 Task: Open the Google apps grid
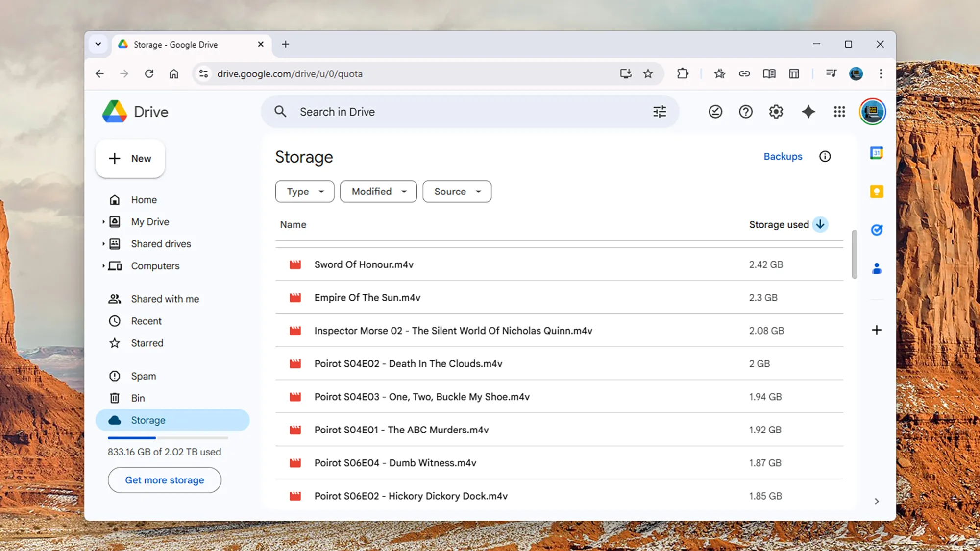839,112
